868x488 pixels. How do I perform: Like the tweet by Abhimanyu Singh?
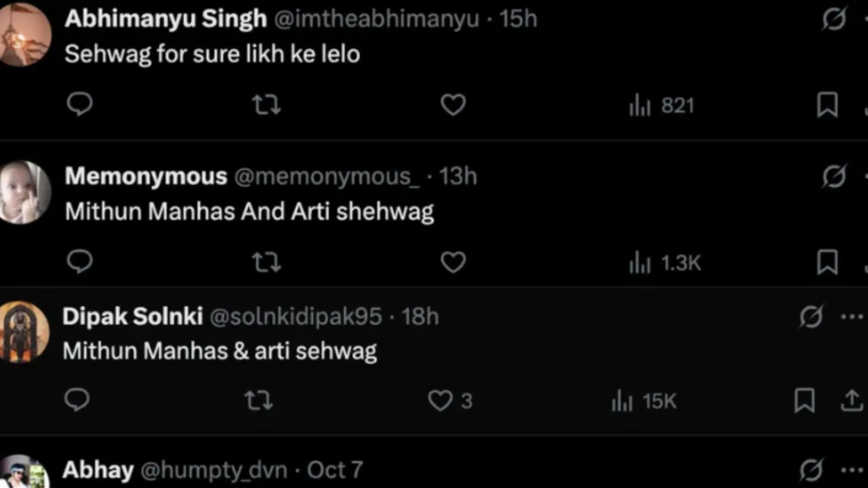coord(453,104)
